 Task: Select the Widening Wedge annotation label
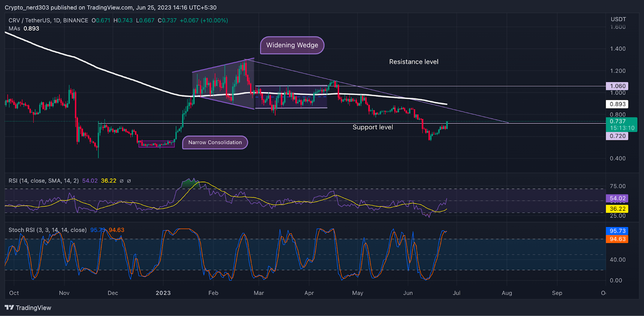click(x=292, y=45)
